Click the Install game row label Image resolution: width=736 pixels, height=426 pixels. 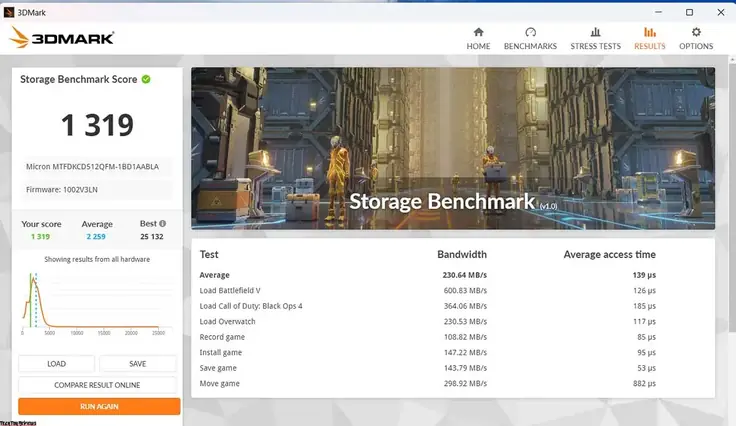[x=221, y=352]
